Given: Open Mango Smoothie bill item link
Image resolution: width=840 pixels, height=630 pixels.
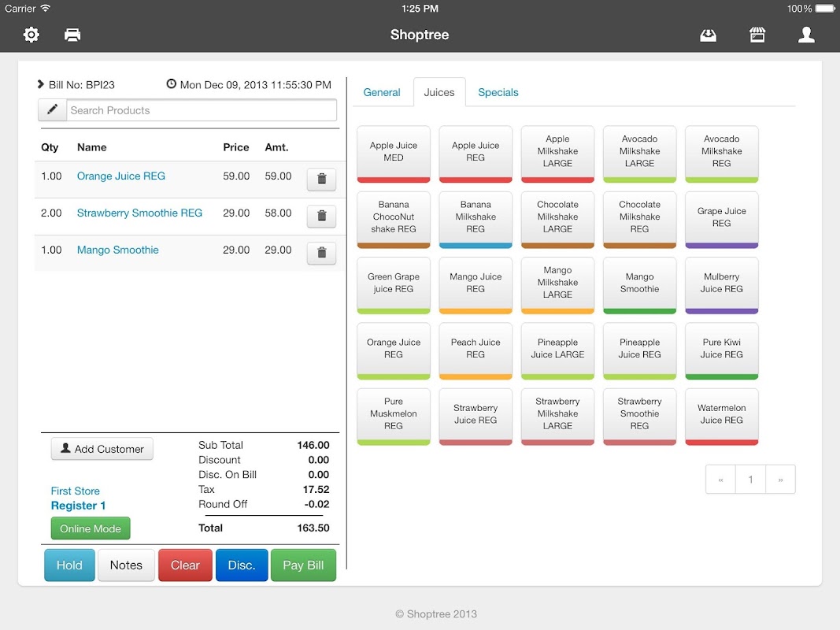Looking at the screenshot, I should (x=118, y=250).
